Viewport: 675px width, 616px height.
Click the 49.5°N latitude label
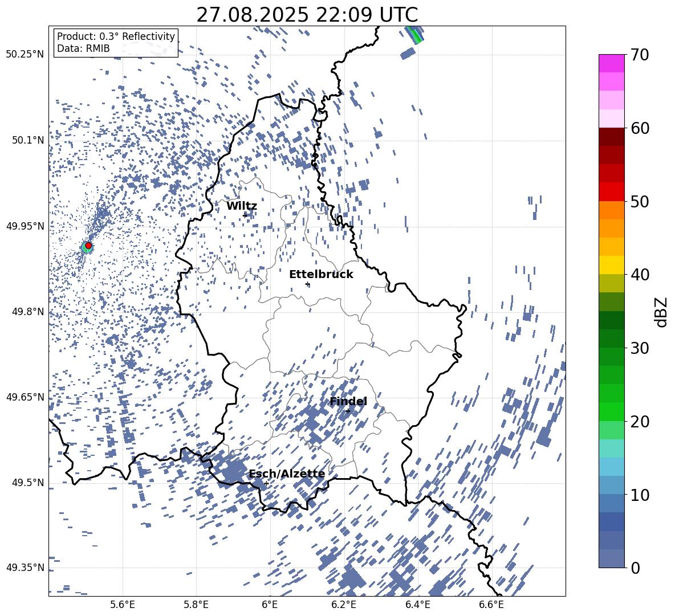(x=27, y=483)
